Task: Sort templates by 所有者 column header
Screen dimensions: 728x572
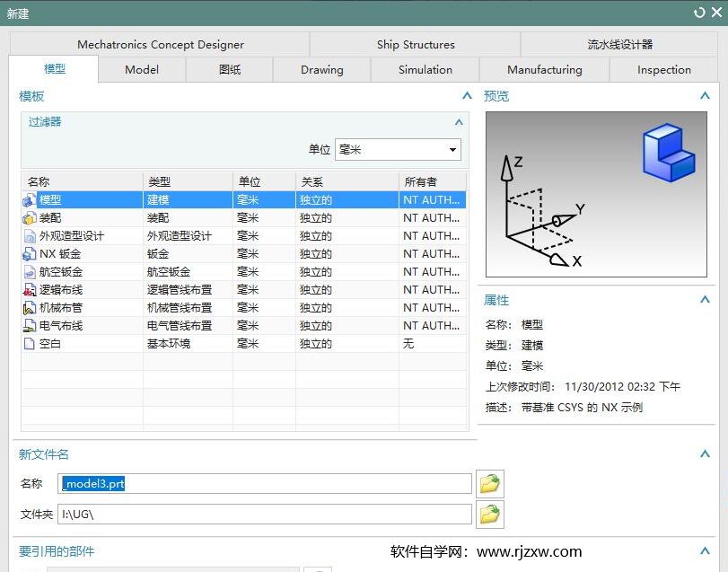Action: pos(433,181)
